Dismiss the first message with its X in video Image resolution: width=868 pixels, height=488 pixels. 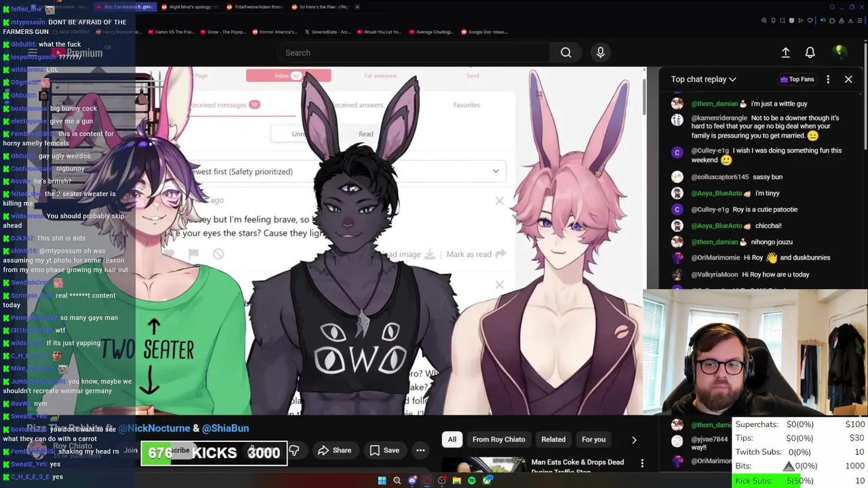pos(500,201)
